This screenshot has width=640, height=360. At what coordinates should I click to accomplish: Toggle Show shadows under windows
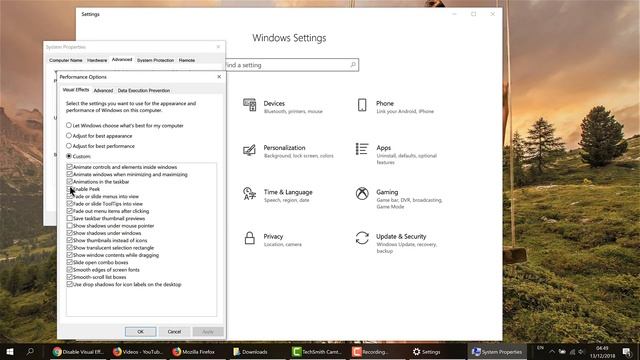tap(69, 233)
